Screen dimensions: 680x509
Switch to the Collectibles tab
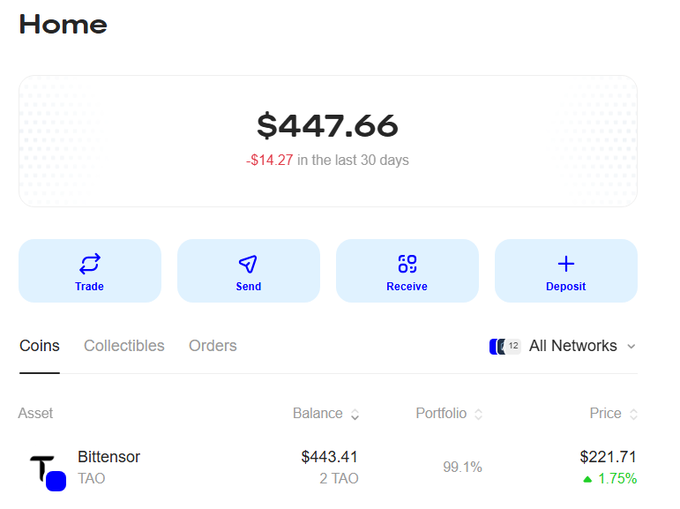point(124,346)
